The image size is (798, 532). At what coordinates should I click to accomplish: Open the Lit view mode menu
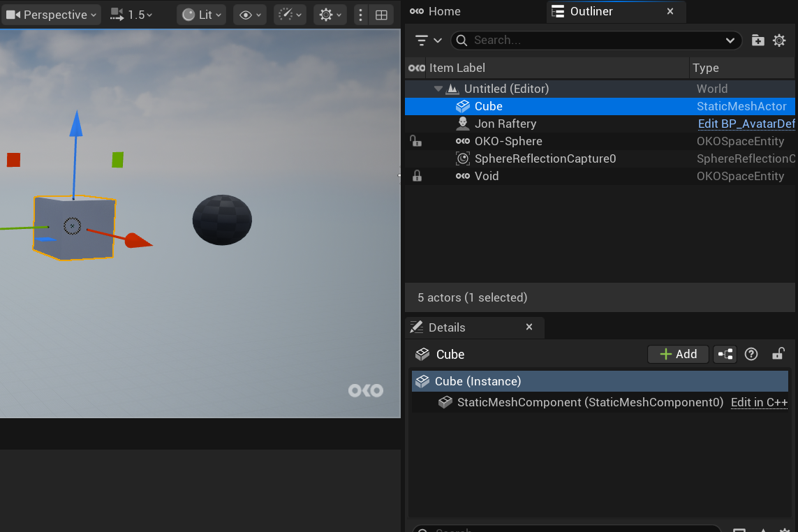coord(202,15)
